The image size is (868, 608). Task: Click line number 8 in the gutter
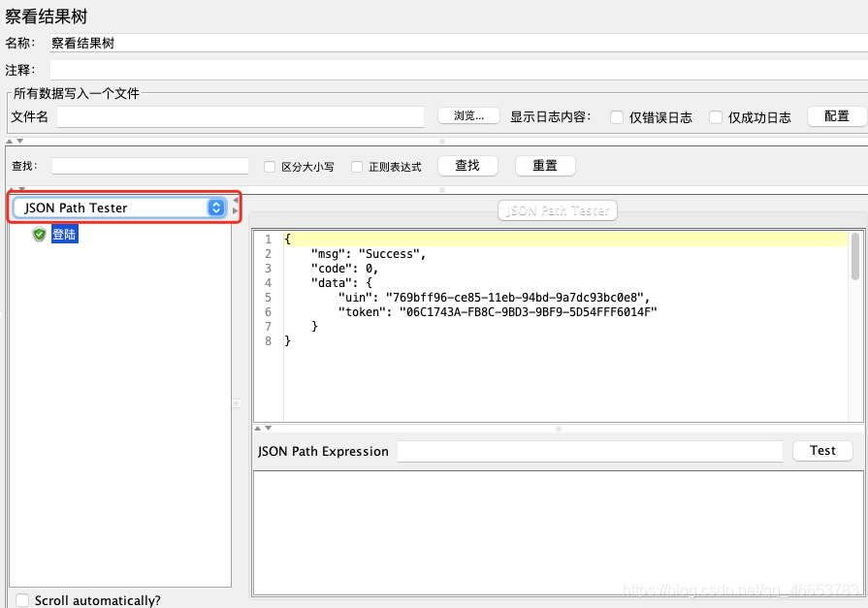(268, 341)
